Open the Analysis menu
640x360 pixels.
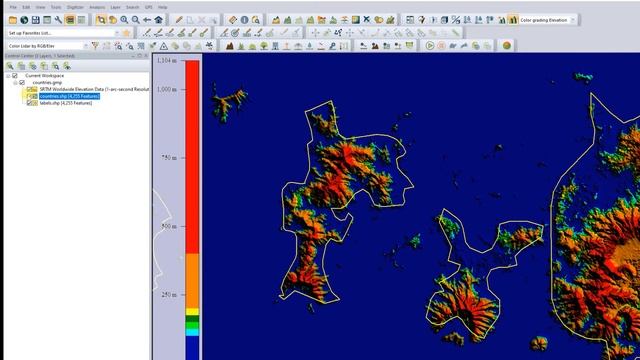click(x=97, y=7)
